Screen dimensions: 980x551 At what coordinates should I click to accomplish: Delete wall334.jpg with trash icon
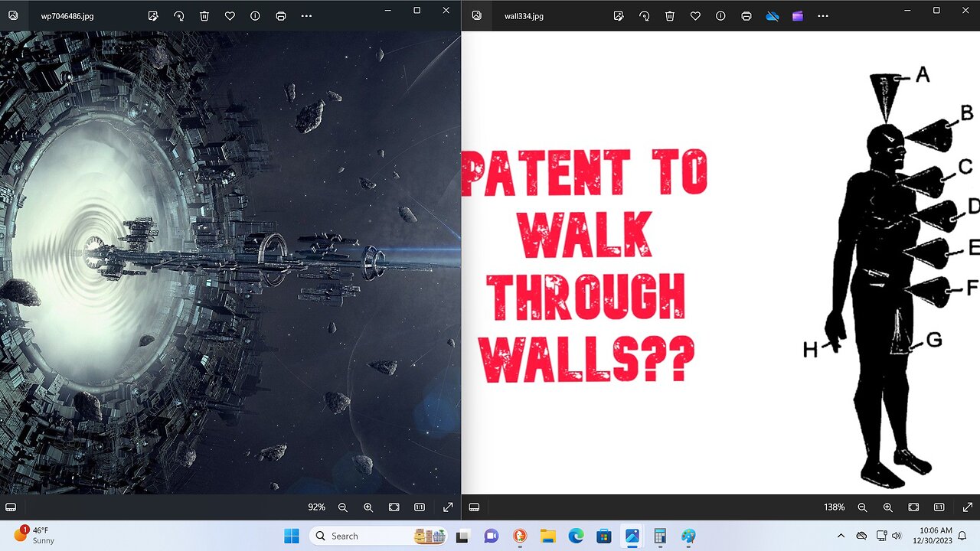click(670, 15)
